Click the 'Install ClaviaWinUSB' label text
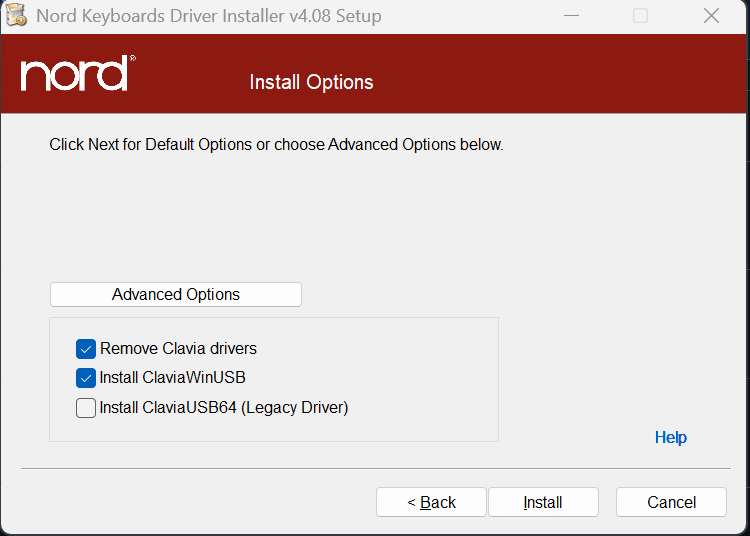 [172, 378]
